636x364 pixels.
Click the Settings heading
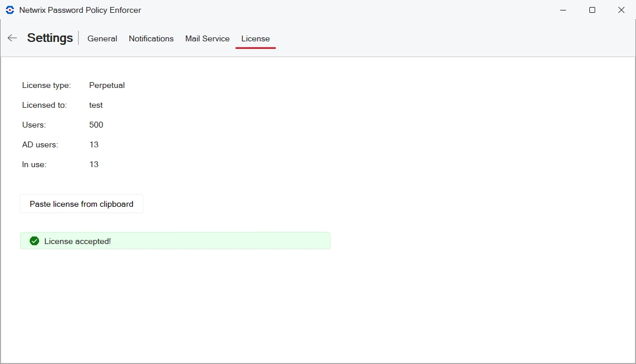pyautogui.click(x=50, y=37)
